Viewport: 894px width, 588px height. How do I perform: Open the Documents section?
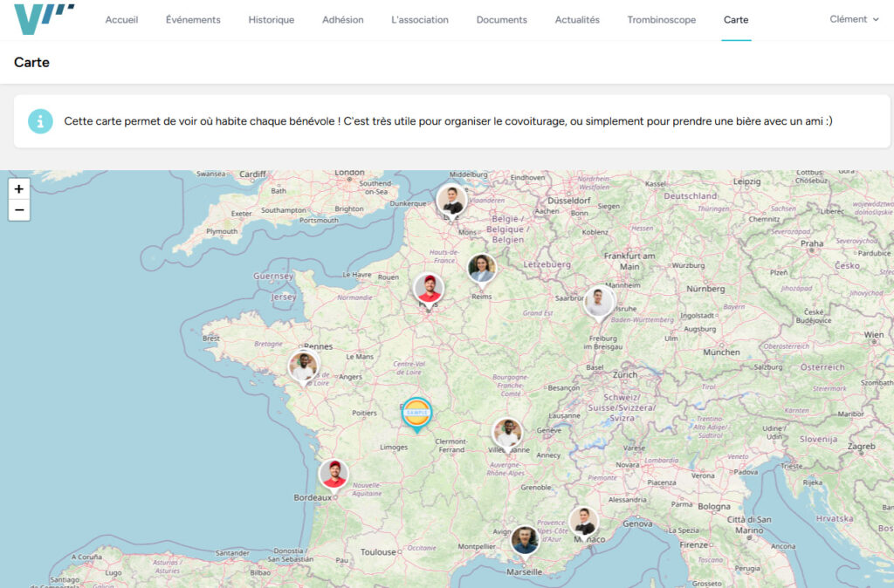click(x=501, y=20)
